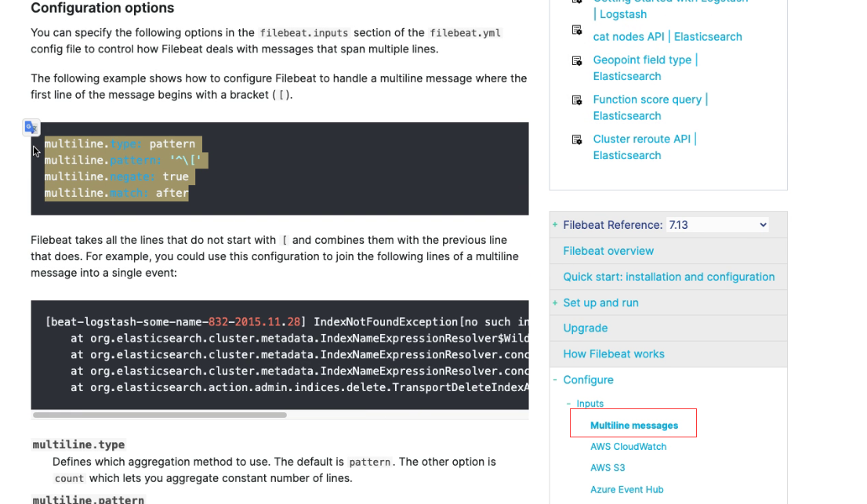Go to Filebeat overview page

pyautogui.click(x=608, y=251)
